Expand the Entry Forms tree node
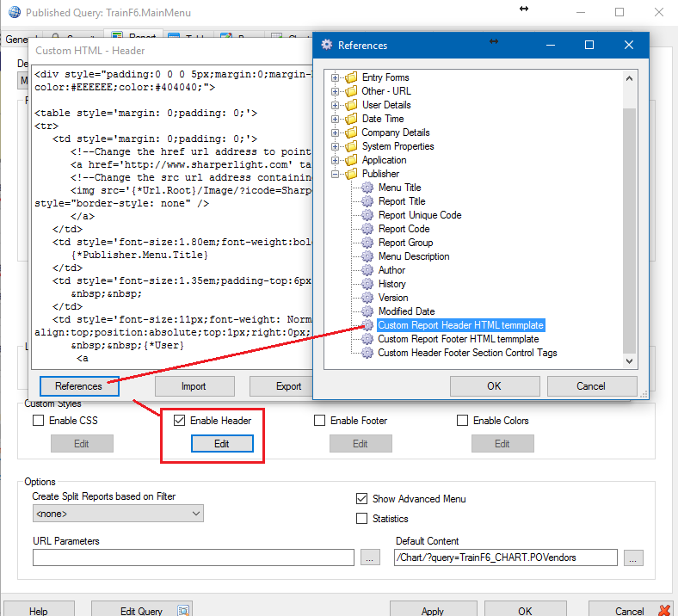Image resolution: width=678 pixels, height=616 pixels. (x=335, y=77)
